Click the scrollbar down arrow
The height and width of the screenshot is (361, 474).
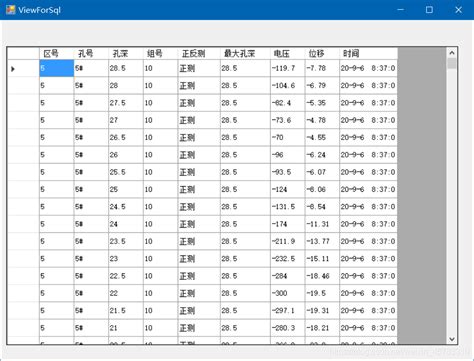point(452,339)
